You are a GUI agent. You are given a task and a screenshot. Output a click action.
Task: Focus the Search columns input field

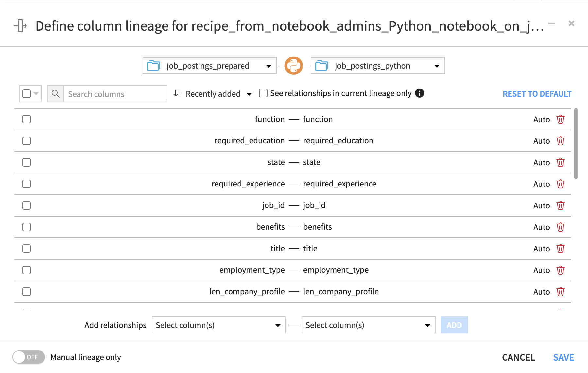click(x=115, y=94)
